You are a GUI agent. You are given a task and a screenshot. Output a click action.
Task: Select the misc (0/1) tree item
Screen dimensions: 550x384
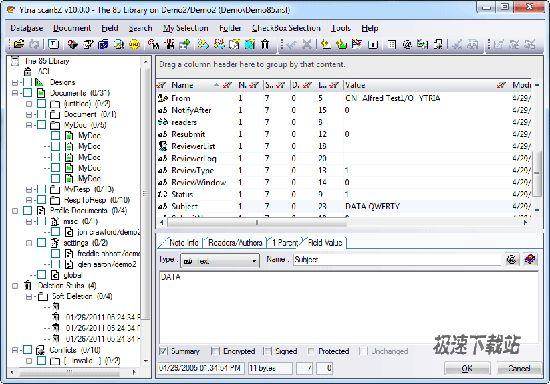click(80, 221)
